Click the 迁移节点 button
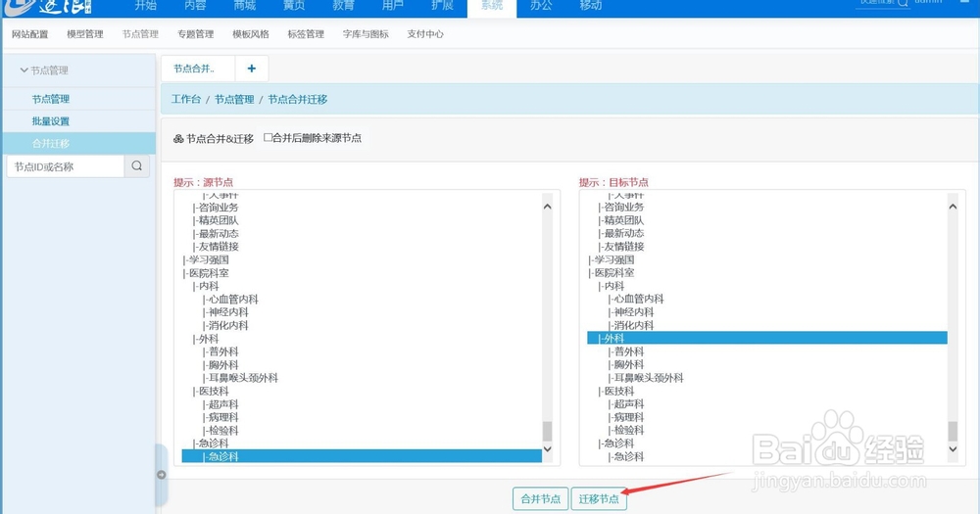This screenshot has height=514, width=980. 599,499
